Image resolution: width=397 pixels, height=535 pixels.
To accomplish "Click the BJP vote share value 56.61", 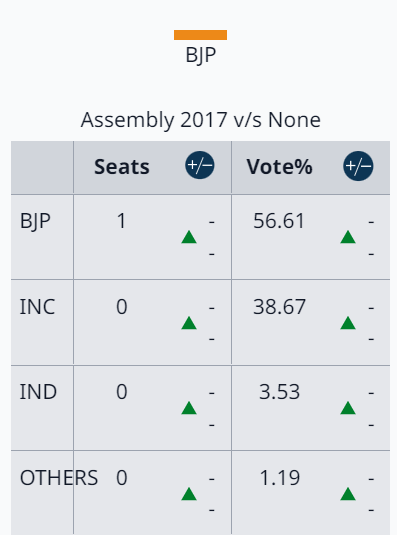I will (x=279, y=221).
